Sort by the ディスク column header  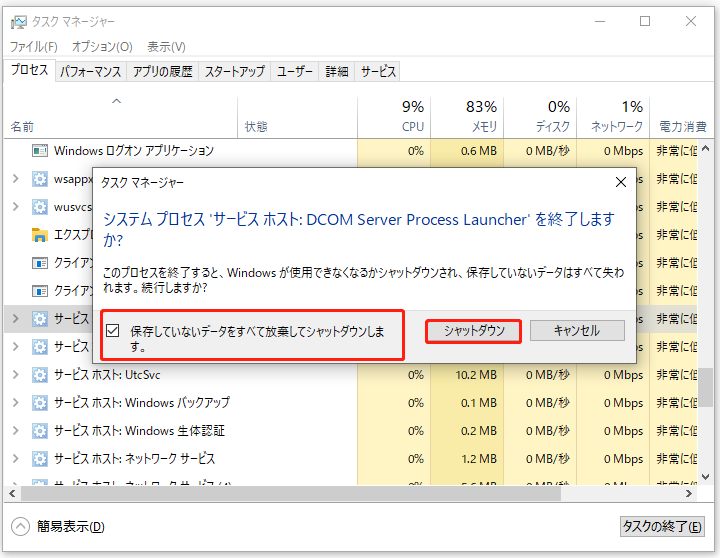click(540, 118)
